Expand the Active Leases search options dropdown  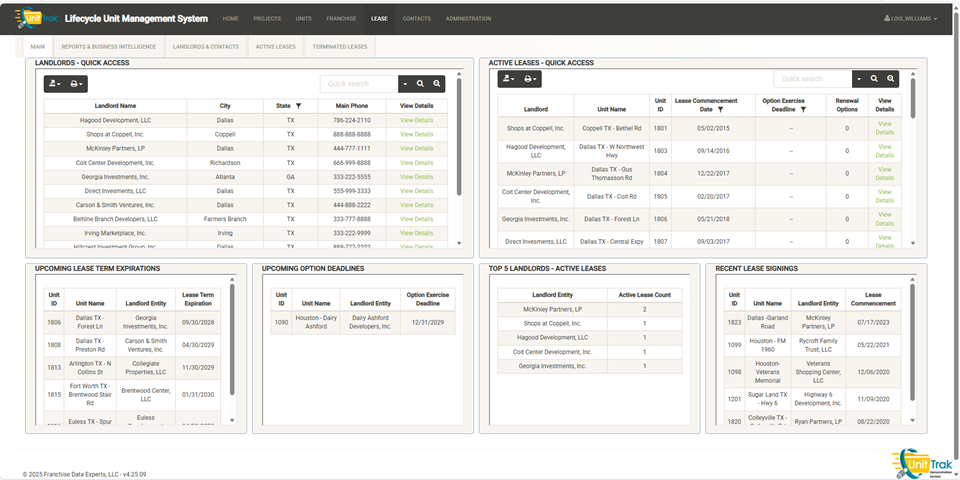point(858,78)
